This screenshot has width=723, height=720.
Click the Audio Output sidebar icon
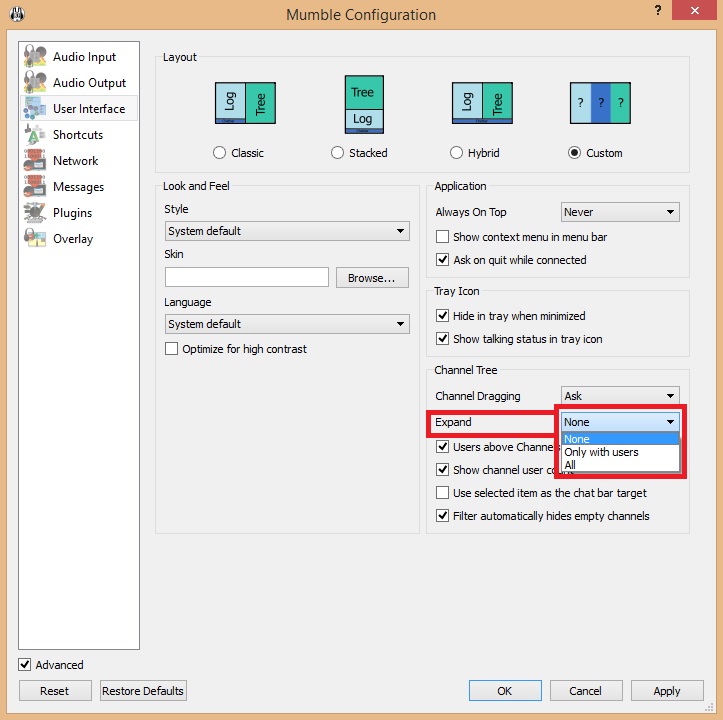[x=35, y=82]
